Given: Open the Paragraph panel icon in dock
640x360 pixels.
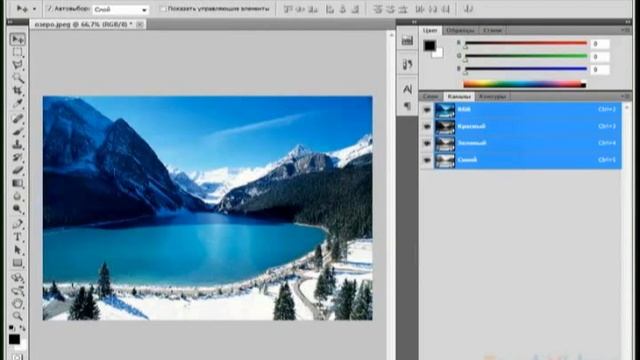Looking at the screenshot, I should coord(407,106).
